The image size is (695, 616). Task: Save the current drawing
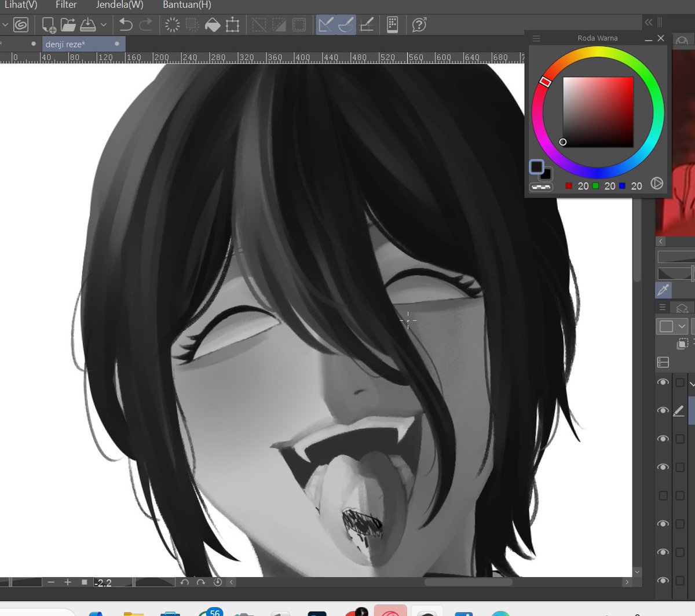[87, 25]
